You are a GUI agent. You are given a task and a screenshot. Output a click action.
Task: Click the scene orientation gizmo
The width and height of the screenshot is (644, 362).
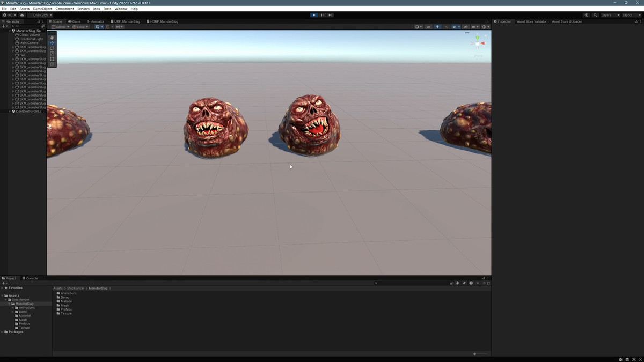pos(478,44)
